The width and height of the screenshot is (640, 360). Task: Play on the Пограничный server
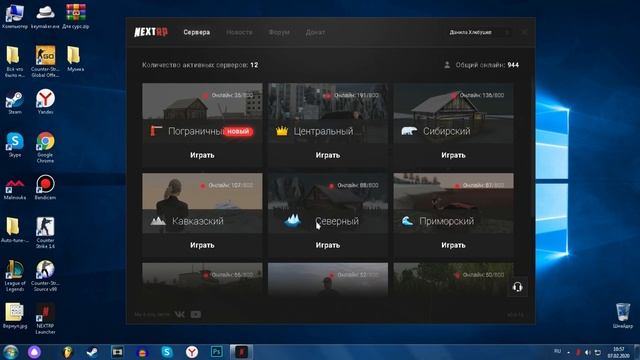pyautogui.click(x=202, y=155)
